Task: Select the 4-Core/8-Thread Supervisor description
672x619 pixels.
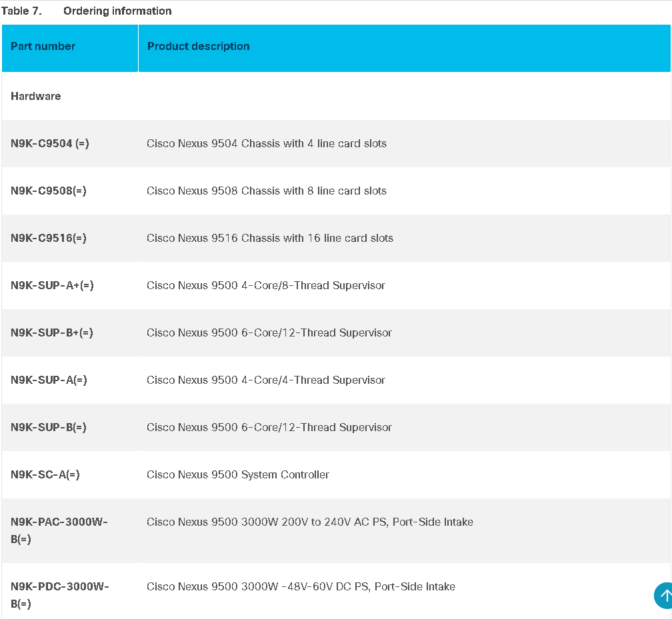Action: tap(266, 285)
